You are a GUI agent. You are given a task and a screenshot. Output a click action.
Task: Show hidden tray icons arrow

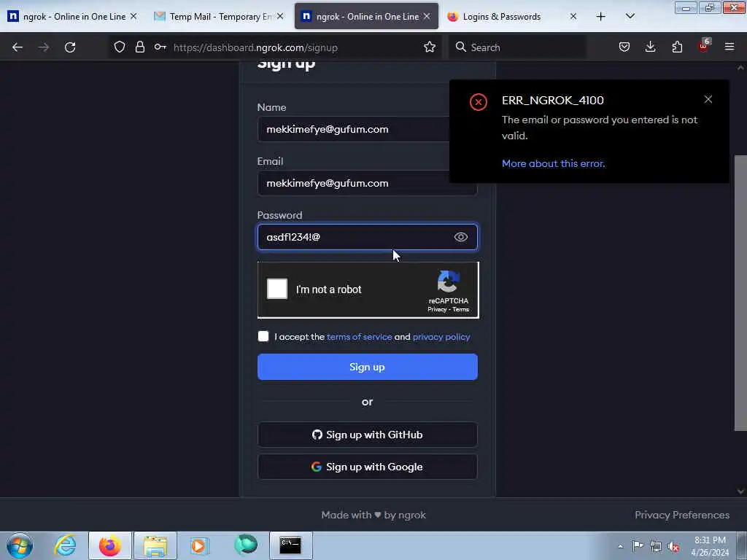point(620,546)
